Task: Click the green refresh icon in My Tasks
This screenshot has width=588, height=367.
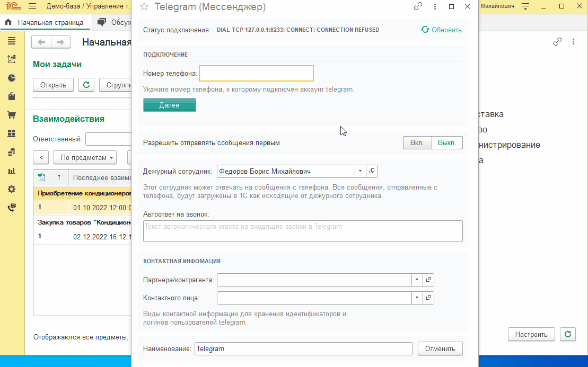Action: (x=86, y=85)
